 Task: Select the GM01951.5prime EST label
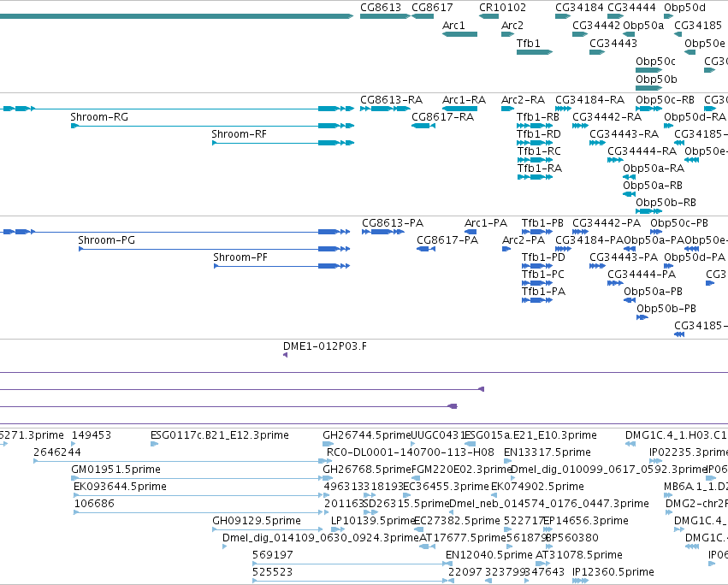click(115, 470)
